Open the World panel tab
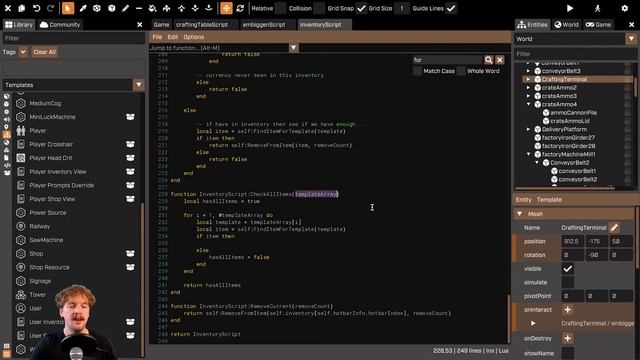This screenshot has height=360, width=640. click(x=567, y=24)
